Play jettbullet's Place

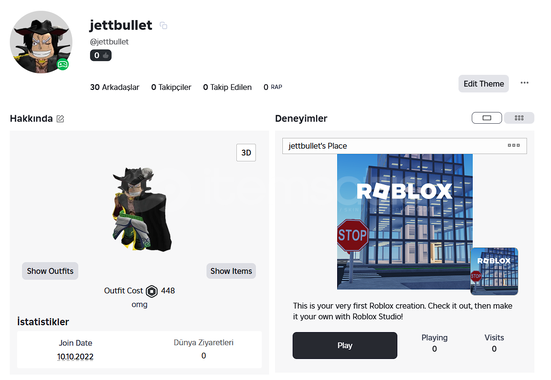[x=345, y=346]
